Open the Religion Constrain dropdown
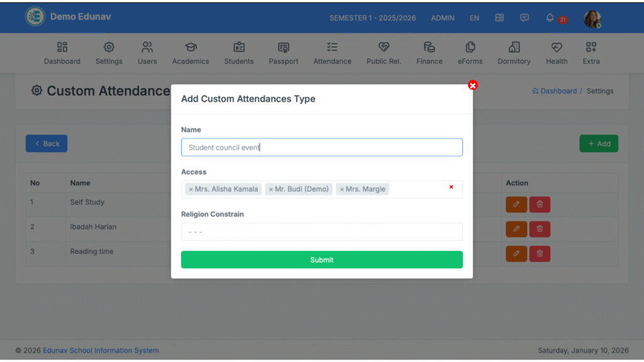The image size is (644, 362). coord(321,232)
